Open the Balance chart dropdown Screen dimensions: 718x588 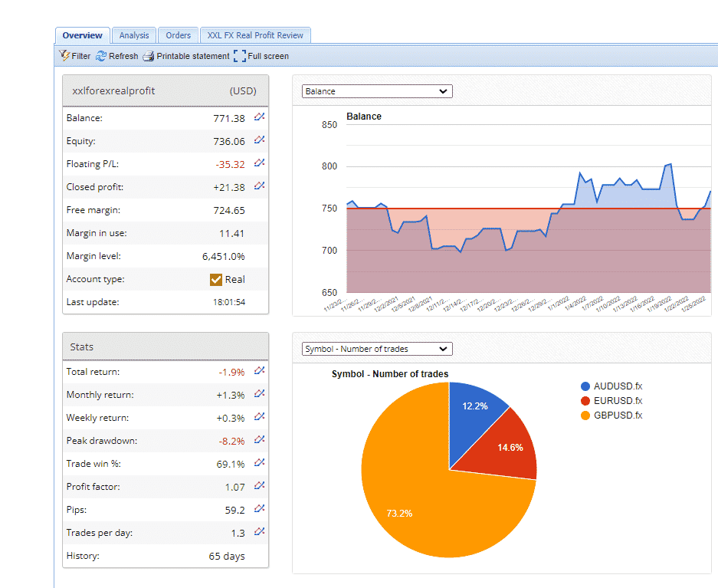click(377, 91)
